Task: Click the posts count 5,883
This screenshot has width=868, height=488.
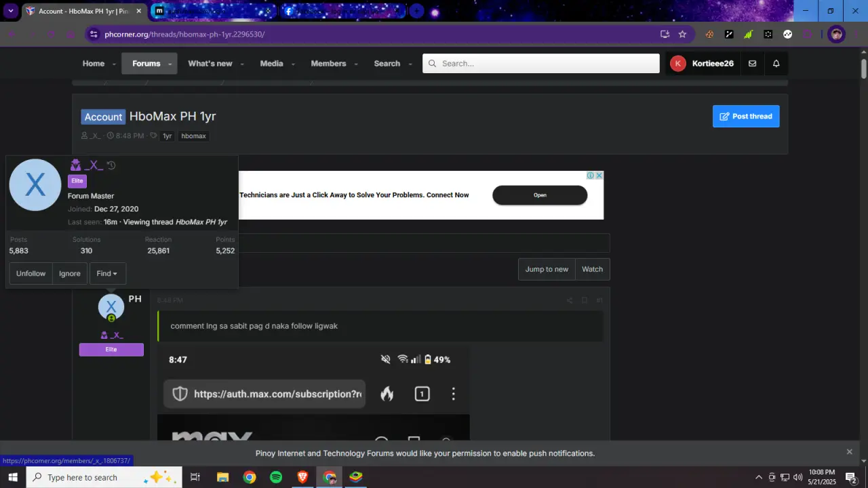Action: pos(19,251)
